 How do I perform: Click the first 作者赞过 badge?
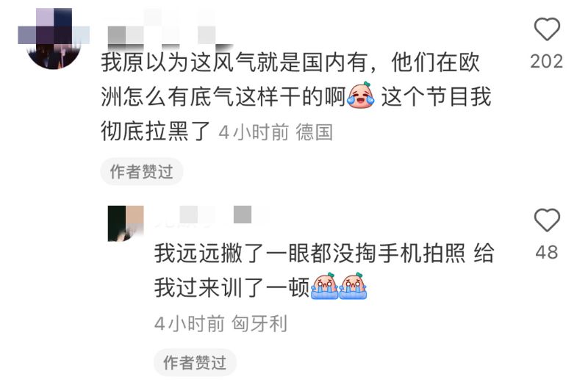pos(142,172)
